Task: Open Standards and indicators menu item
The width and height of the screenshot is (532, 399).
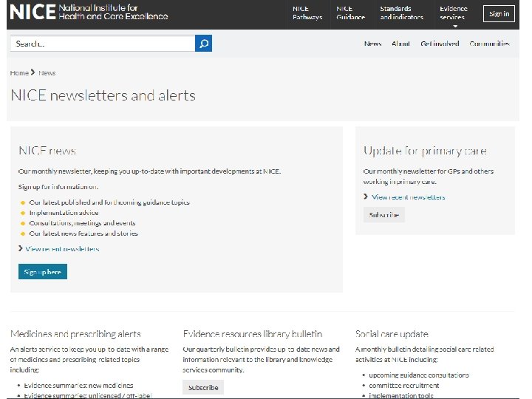Action: click(x=401, y=13)
